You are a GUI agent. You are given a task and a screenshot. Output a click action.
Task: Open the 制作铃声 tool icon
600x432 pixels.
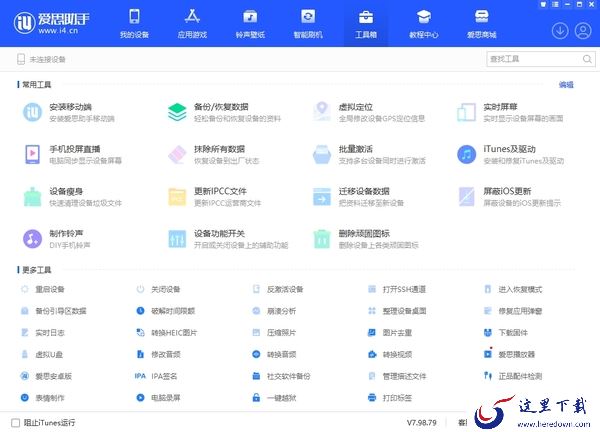coord(32,239)
